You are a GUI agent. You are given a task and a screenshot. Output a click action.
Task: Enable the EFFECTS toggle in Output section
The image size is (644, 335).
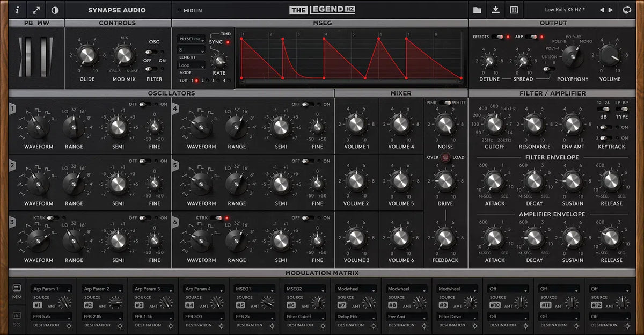[499, 37]
